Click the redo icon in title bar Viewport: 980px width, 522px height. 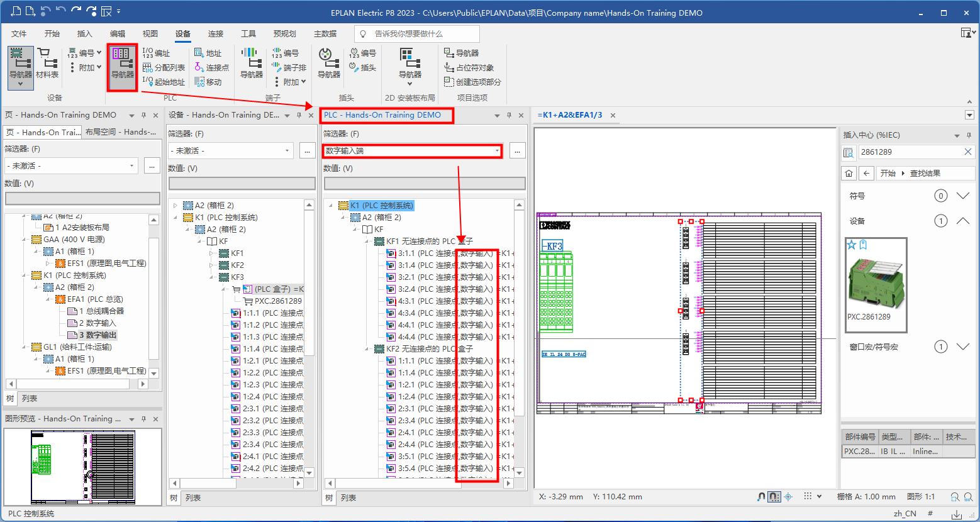[75, 11]
